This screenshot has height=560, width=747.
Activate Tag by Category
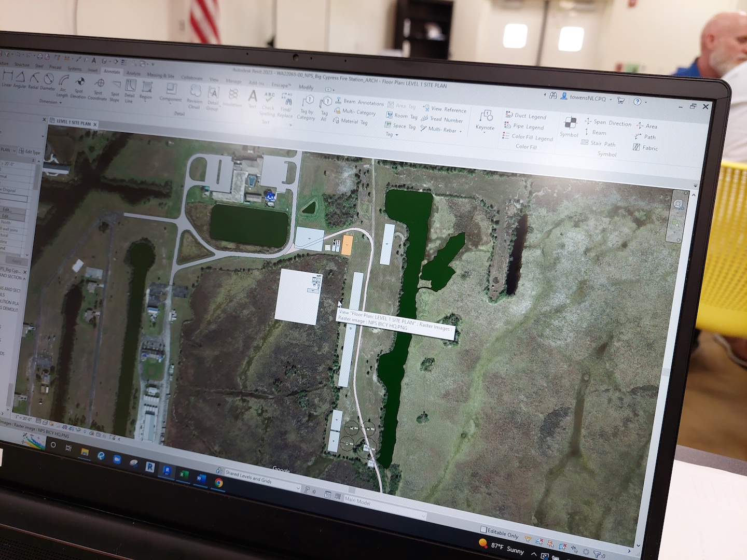pyautogui.click(x=307, y=108)
